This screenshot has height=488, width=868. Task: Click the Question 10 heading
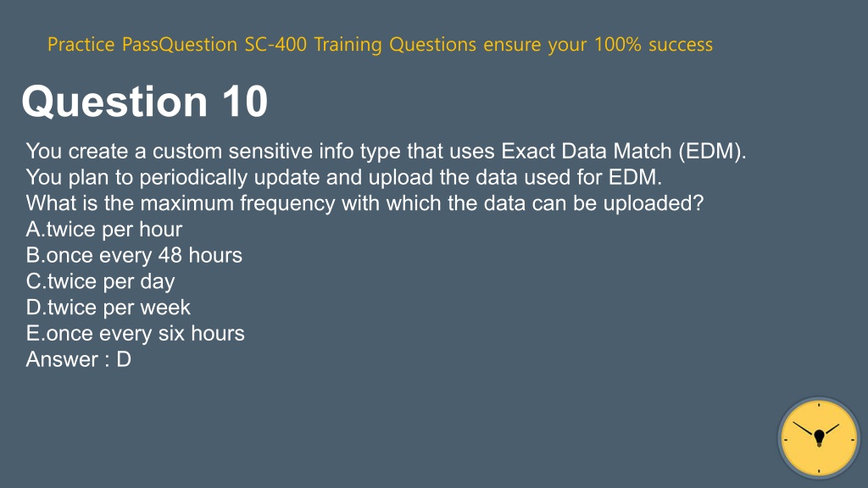click(x=144, y=102)
